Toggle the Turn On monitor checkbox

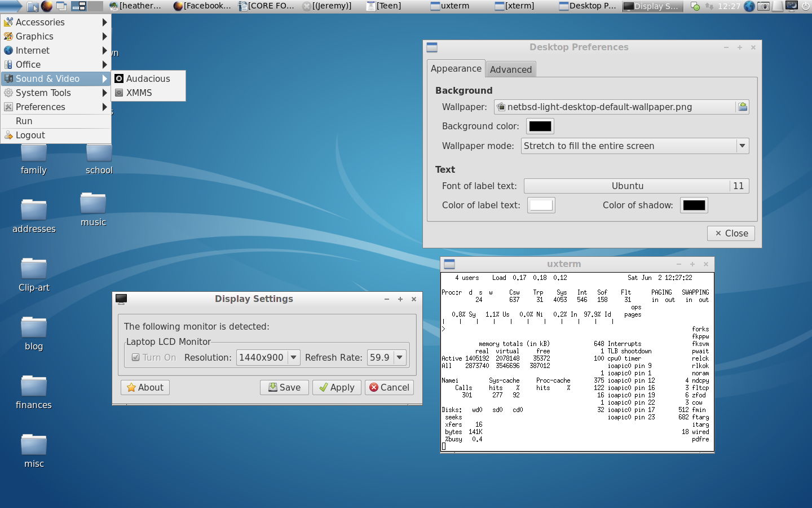pos(136,357)
